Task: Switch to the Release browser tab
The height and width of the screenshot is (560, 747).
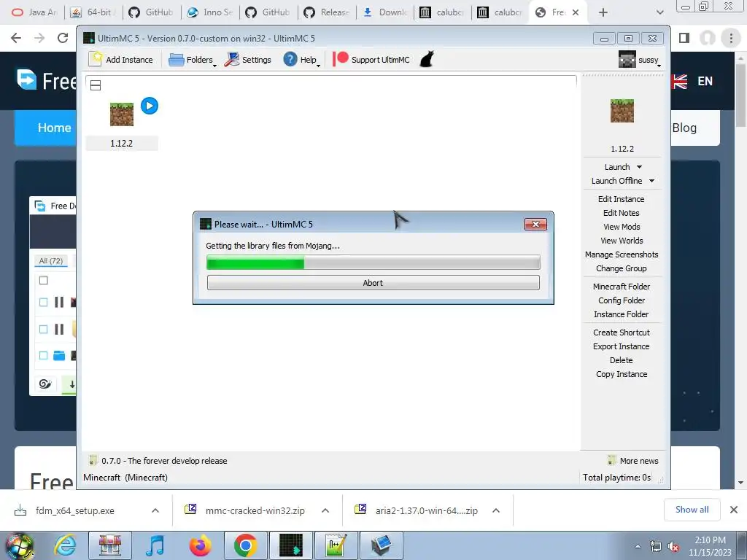Action: pyautogui.click(x=328, y=12)
